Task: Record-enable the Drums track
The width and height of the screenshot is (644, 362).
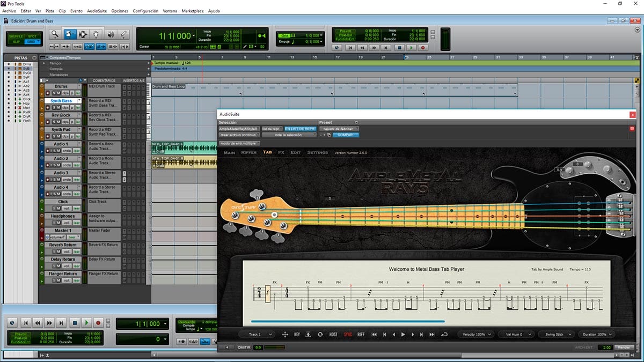Action: (x=48, y=93)
